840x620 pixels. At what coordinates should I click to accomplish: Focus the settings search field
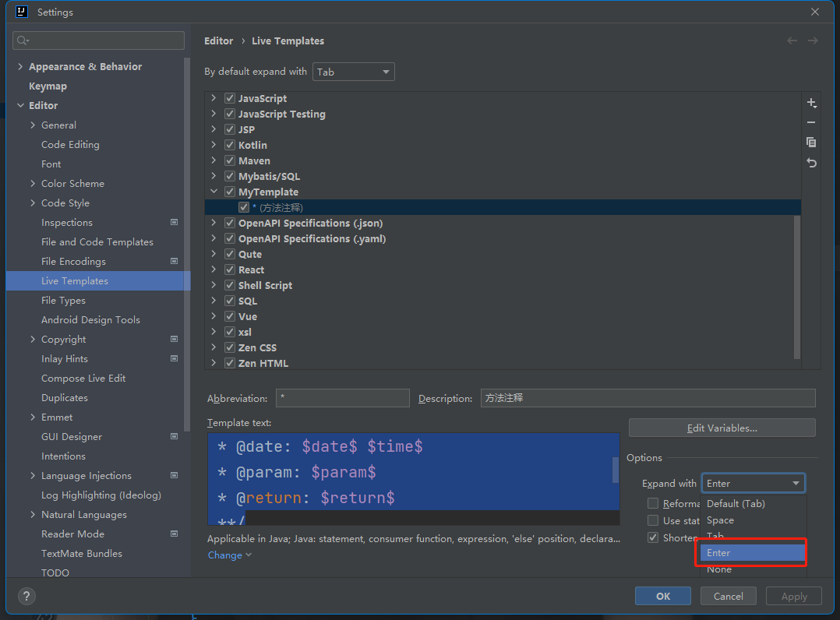point(98,41)
